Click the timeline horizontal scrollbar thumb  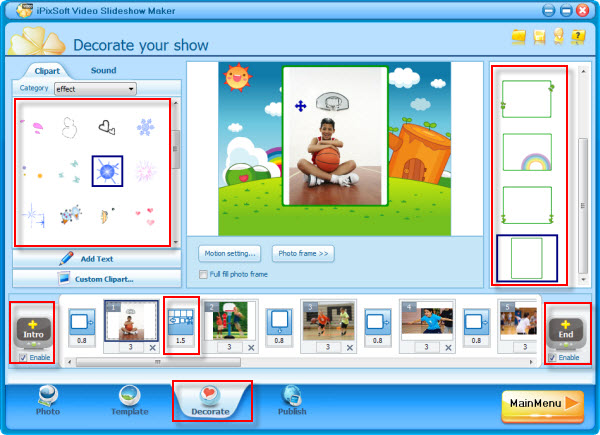158,362
